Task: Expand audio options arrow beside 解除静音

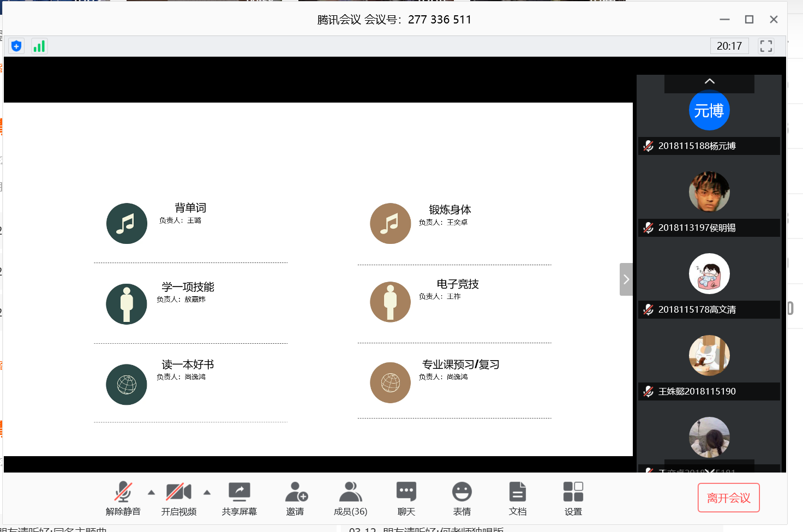Action: point(151,493)
